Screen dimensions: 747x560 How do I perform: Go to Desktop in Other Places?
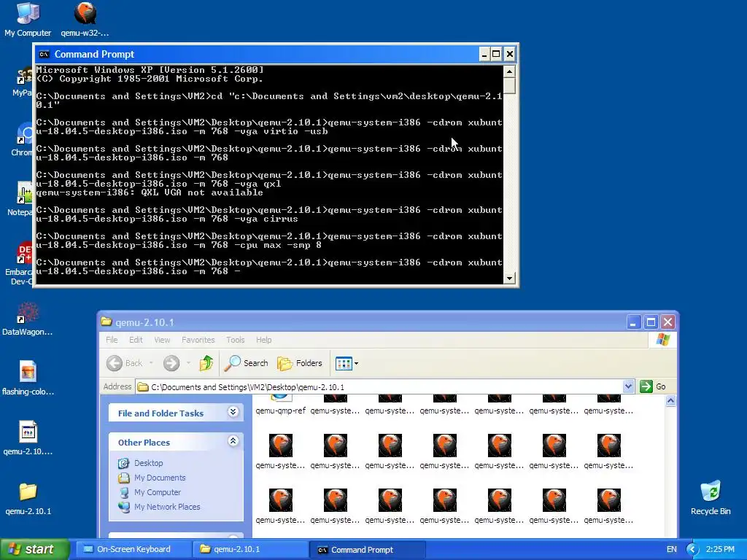tap(148, 463)
